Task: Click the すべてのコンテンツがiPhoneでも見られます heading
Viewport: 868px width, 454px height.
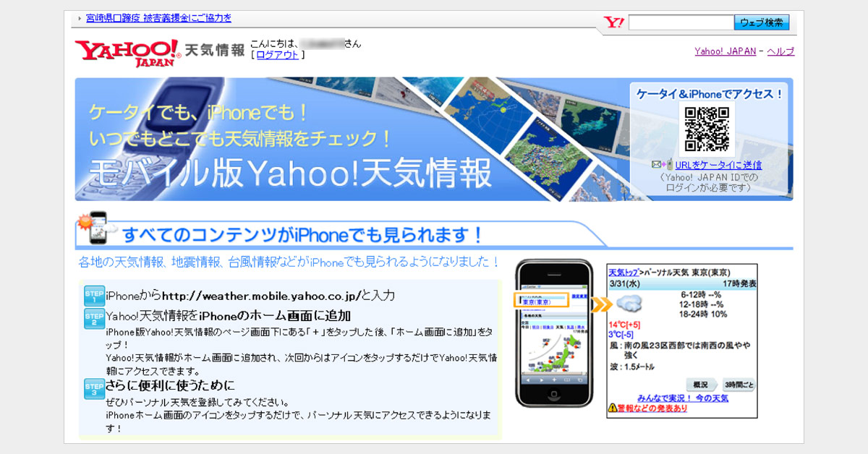Action: [x=303, y=235]
